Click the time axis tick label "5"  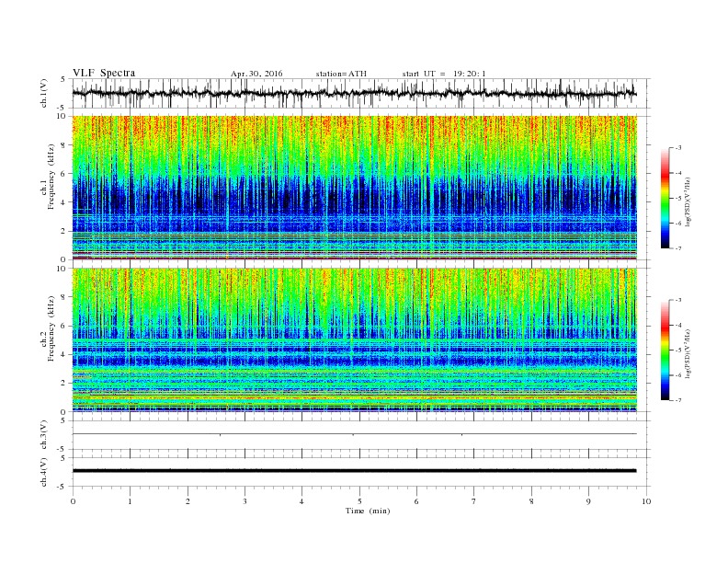(x=359, y=501)
